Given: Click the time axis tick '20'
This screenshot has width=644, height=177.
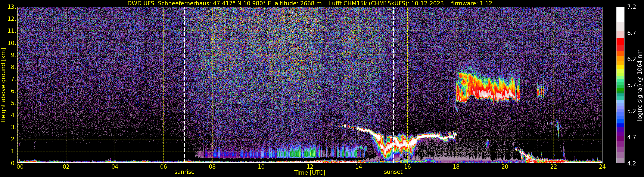Looking at the screenshot, I should coord(505,167).
